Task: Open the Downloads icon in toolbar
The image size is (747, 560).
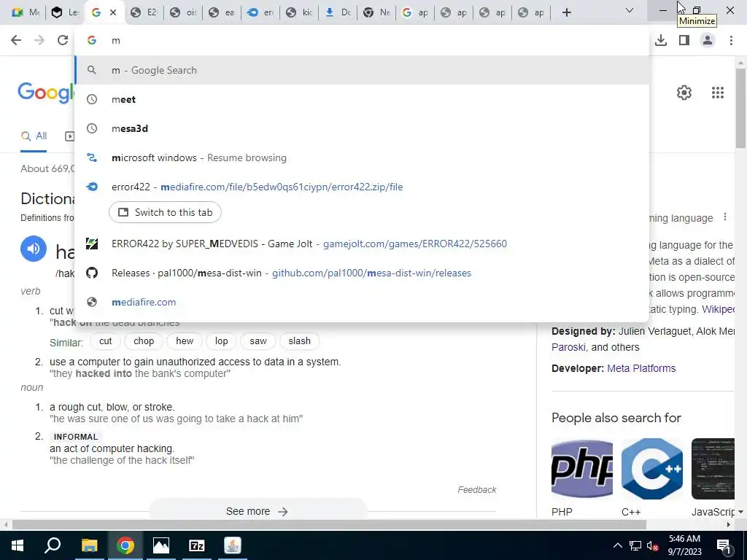Action: (x=661, y=41)
